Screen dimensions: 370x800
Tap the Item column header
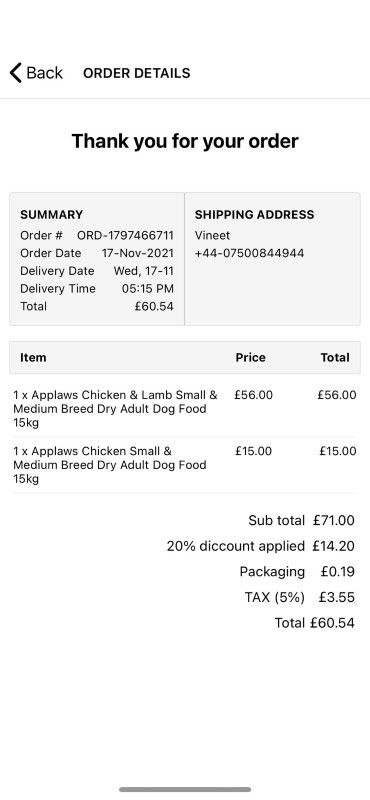pyautogui.click(x=33, y=358)
